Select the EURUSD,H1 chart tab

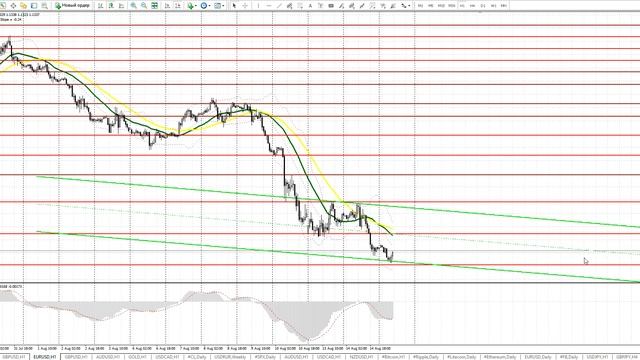45,357
